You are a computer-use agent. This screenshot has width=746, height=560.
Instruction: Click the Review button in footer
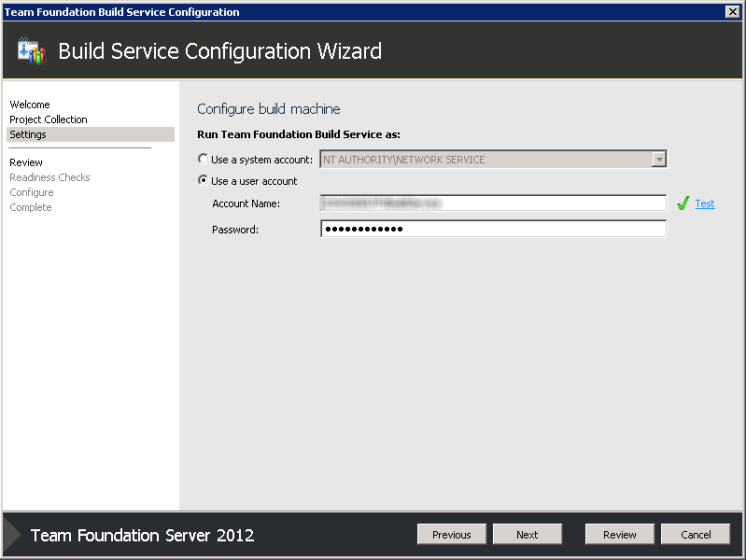pyautogui.click(x=619, y=534)
